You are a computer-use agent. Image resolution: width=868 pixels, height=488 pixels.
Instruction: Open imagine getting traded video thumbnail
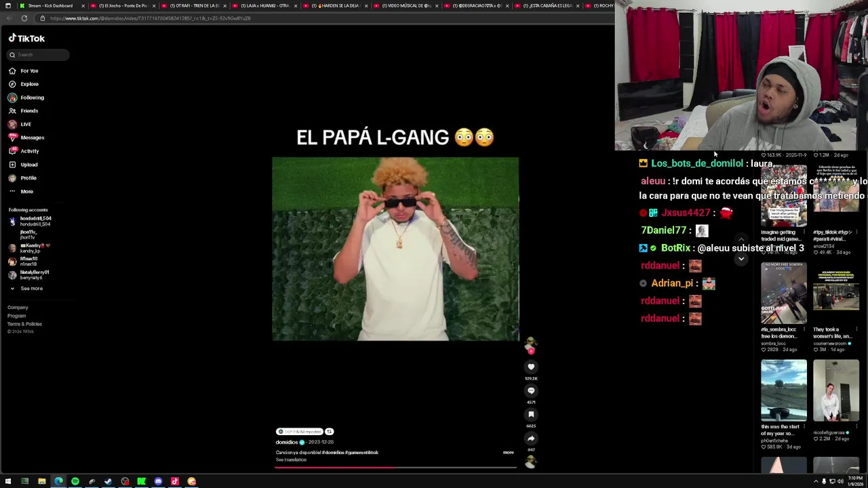tap(783, 197)
